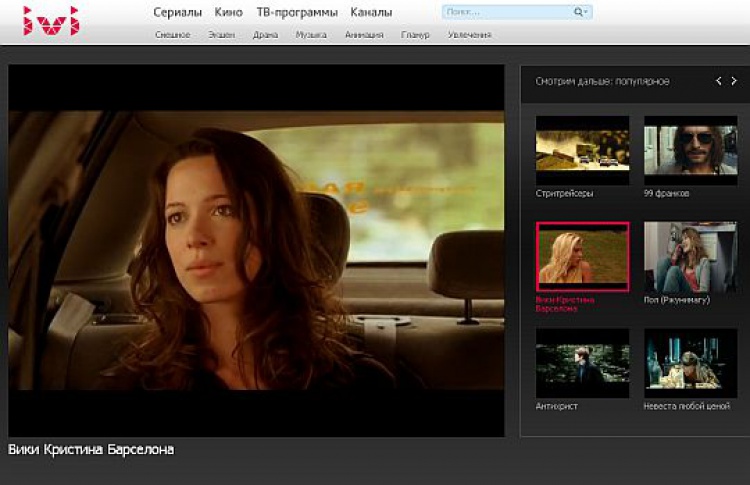The width and height of the screenshot is (750, 485).
Task: Click the highlighted Вики Кристина Барселона caption
Action: [x=565, y=304]
